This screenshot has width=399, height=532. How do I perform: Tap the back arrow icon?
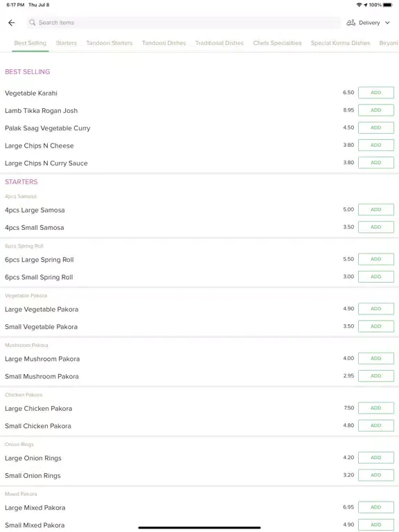(x=12, y=23)
